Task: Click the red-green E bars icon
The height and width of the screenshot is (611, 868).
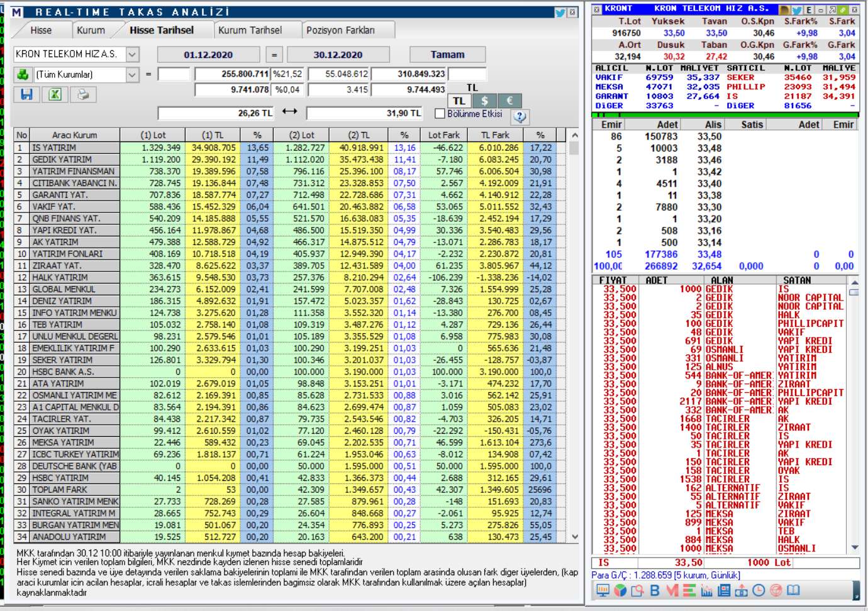Action: tap(689, 590)
